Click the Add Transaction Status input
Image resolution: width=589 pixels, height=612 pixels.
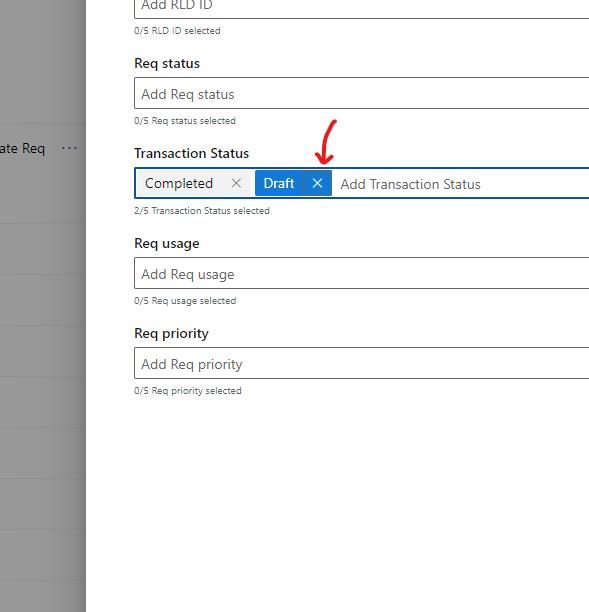(x=464, y=184)
